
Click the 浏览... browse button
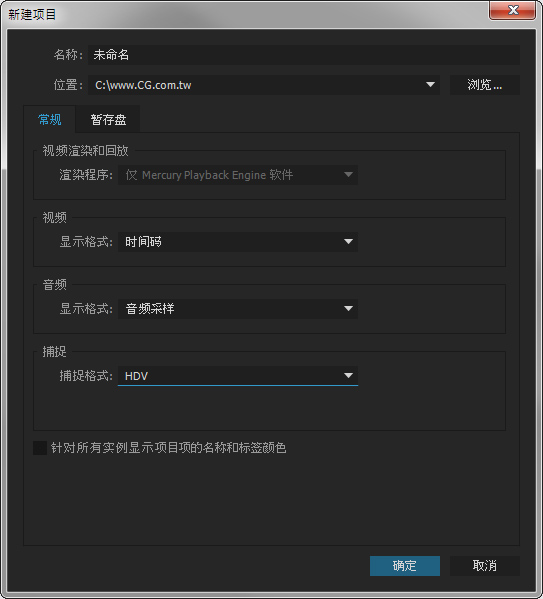485,85
